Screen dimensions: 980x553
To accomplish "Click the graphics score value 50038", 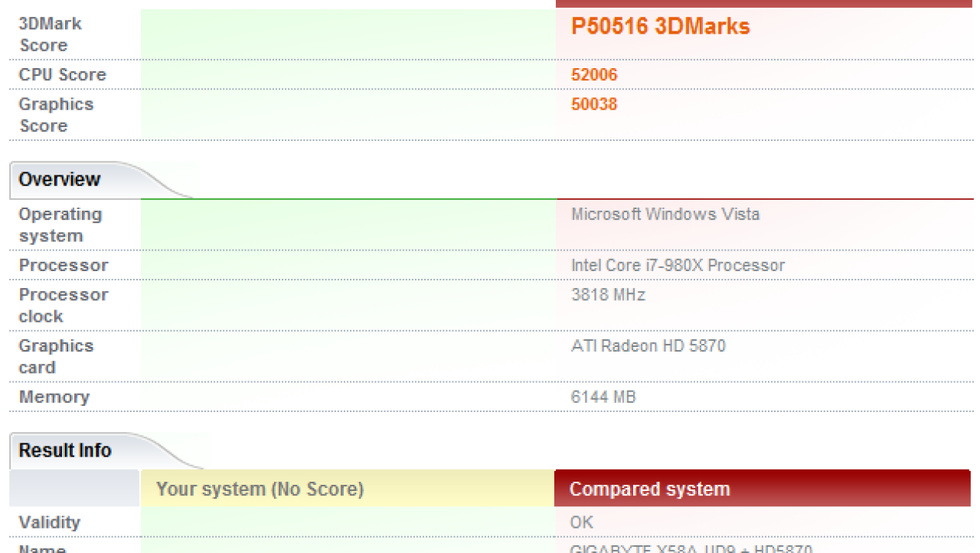I will click(x=594, y=104).
